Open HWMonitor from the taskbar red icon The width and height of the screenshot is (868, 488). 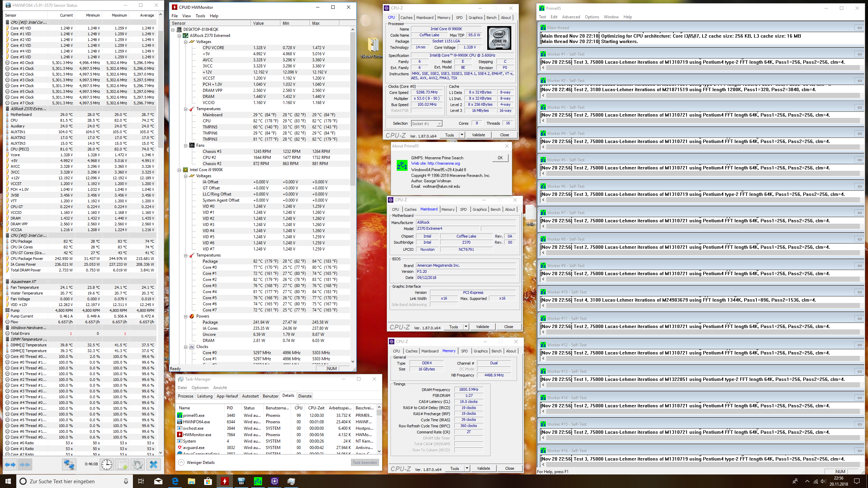[225, 481]
